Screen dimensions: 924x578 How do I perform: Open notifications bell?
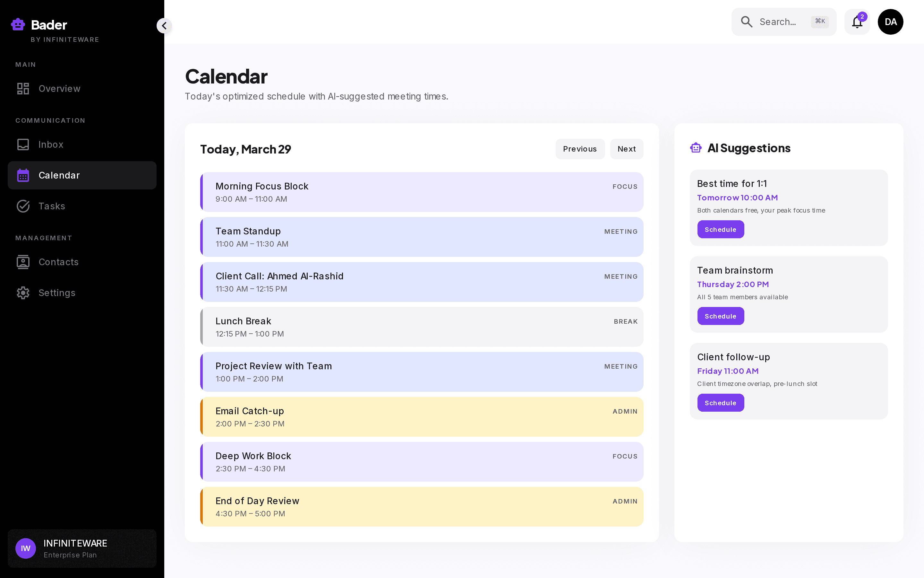click(857, 22)
